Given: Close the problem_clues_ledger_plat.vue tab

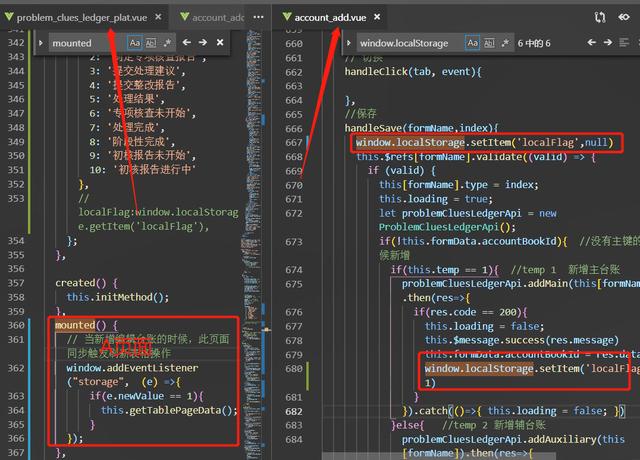Looking at the screenshot, I should tap(158, 17).
